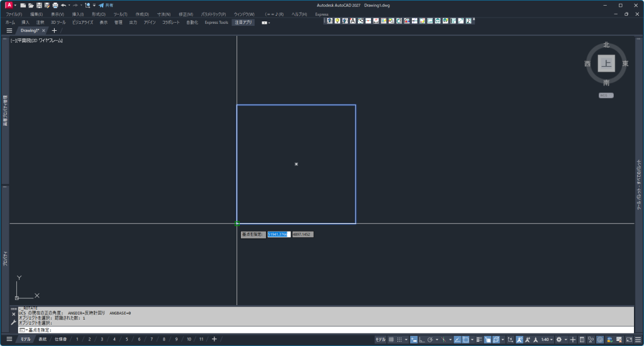Open the application menu red A button
The height and width of the screenshot is (346, 644).
[9, 5]
